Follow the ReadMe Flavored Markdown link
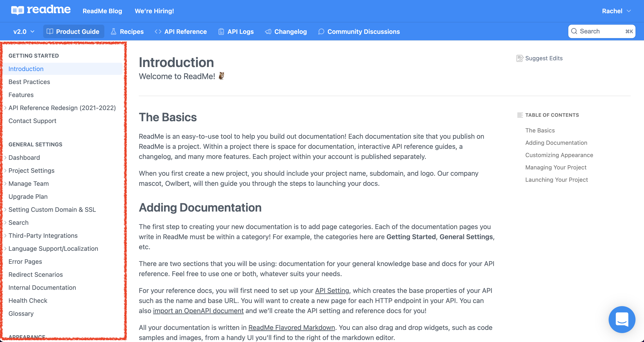 (x=292, y=327)
